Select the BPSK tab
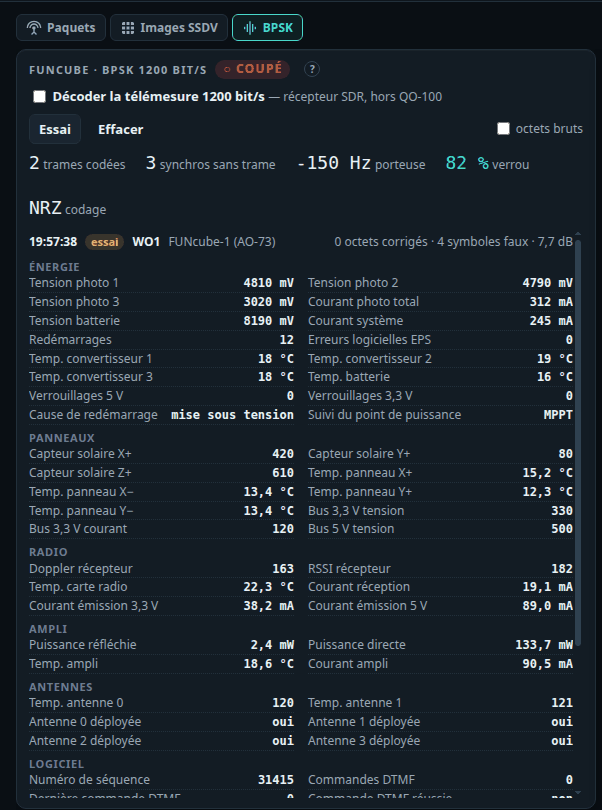 (268, 28)
